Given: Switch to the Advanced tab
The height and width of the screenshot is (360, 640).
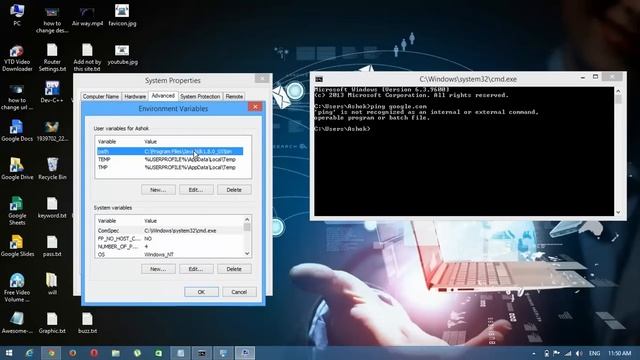Looking at the screenshot, I should 163,96.
